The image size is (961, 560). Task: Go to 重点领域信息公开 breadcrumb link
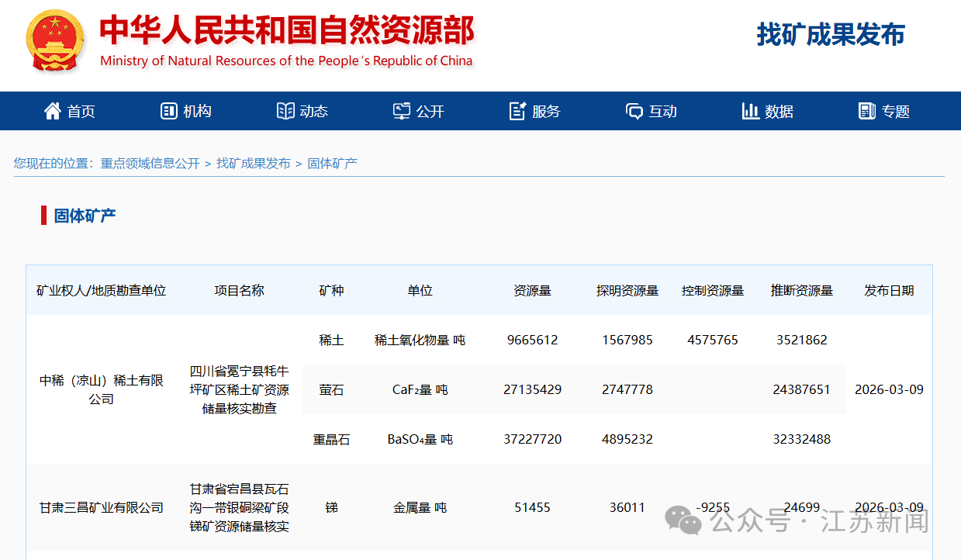click(150, 164)
